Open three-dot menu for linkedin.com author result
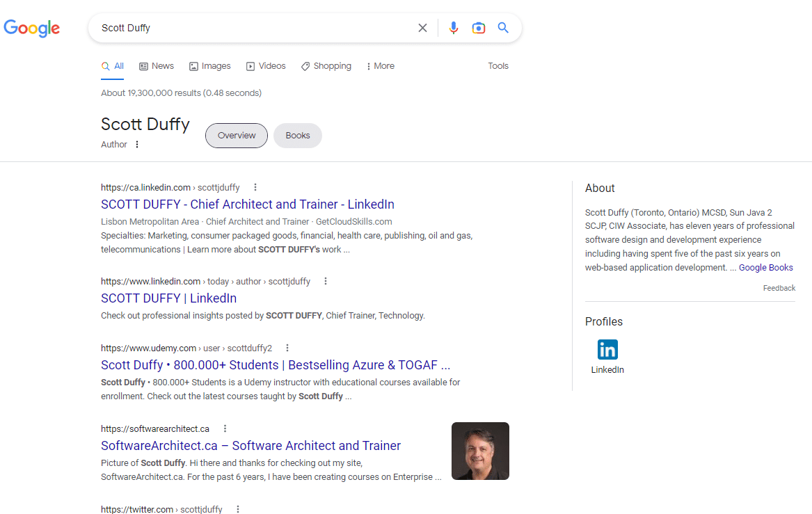Viewport: 812px width, 514px height. [325, 281]
